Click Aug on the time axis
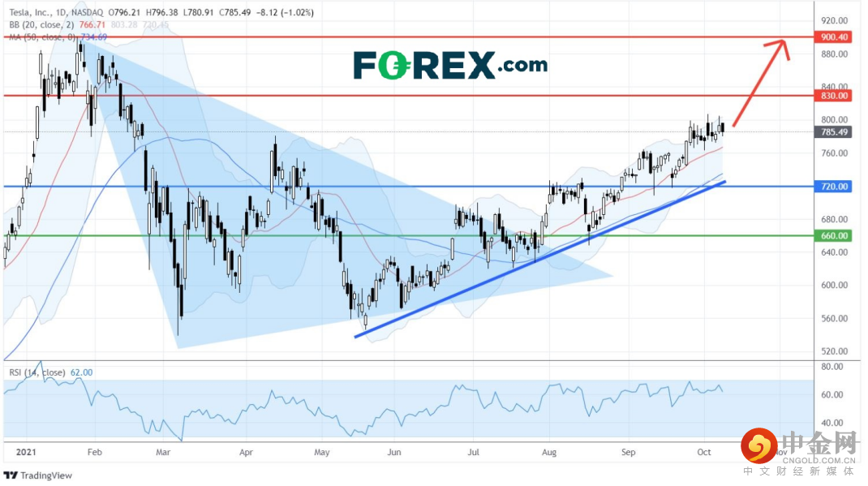Screen dimensions: 868x486 [x=549, y=452]
